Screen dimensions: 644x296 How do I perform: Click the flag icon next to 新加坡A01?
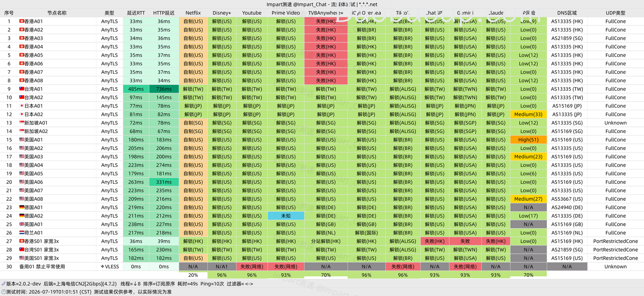[22, 123]
